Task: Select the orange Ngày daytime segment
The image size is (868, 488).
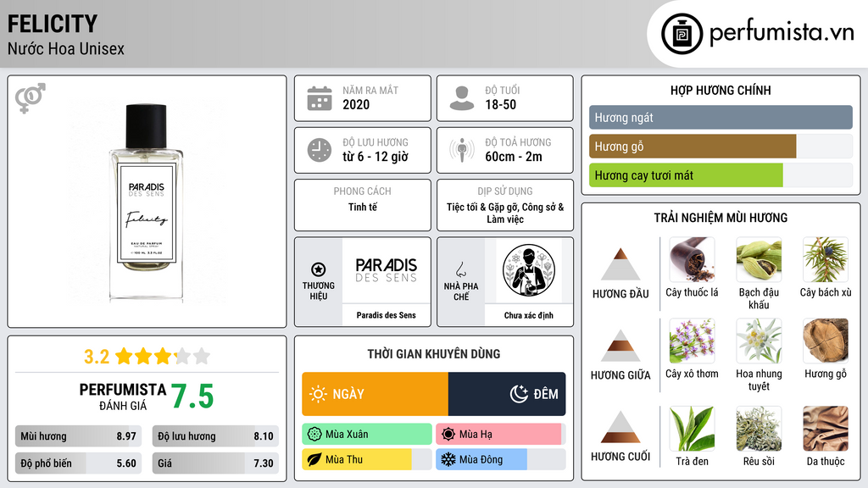Action: click(x=376, y=394)
